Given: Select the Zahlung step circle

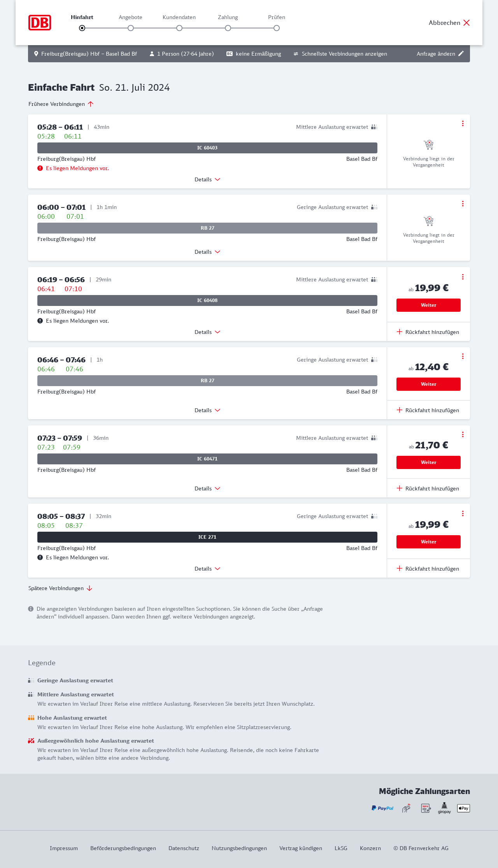Looking at the screenshot, I should pos(228,28).
